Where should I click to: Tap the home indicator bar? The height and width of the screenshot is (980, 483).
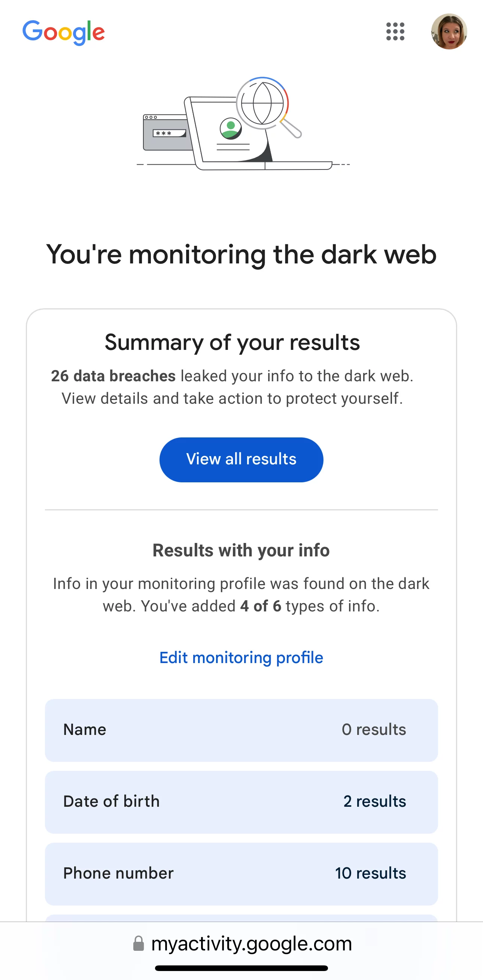241,968
